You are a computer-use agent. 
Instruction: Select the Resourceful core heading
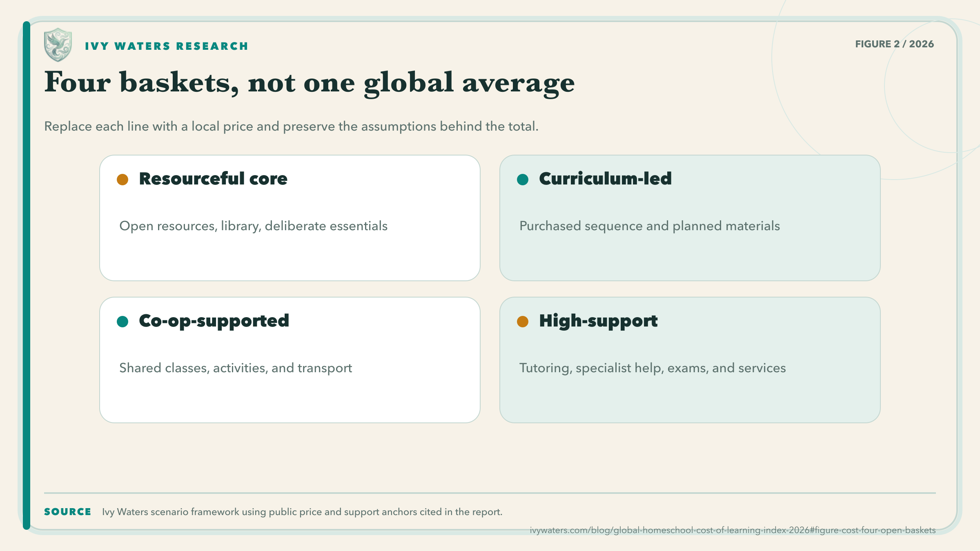click(213, 179)
